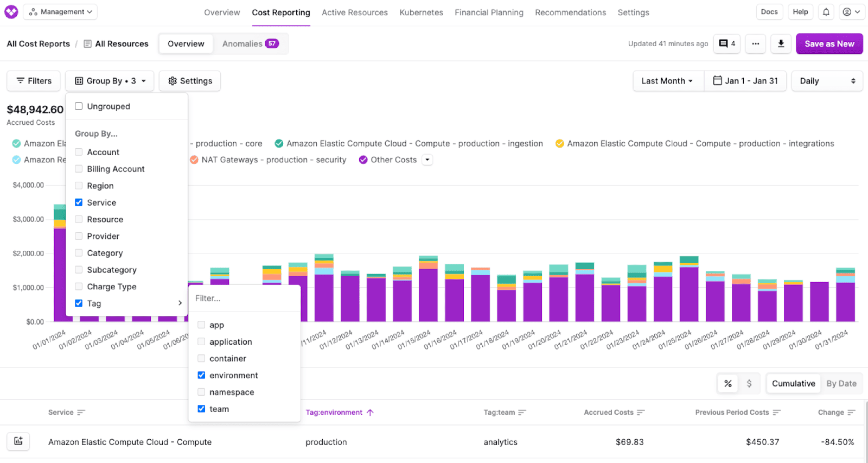The image size is (868, 463).
Task: Click the Change column filter icon
Action: click(x=851, y=413)
